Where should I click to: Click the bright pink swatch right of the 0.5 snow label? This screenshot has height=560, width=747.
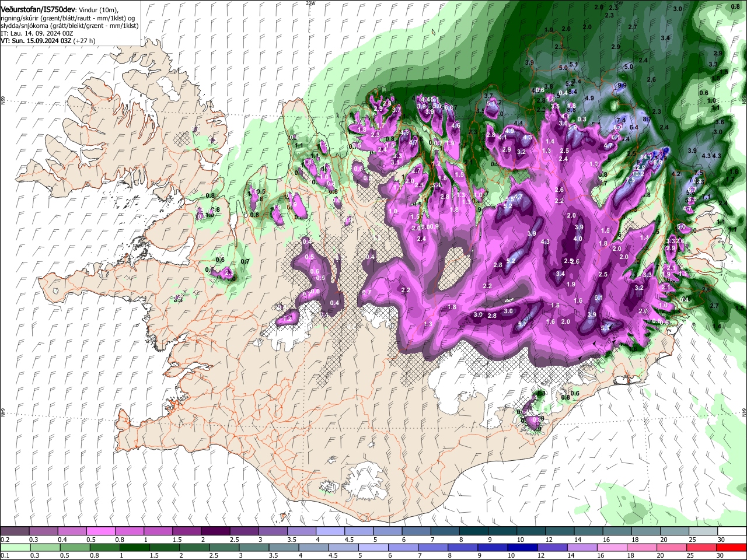point(100,531)
